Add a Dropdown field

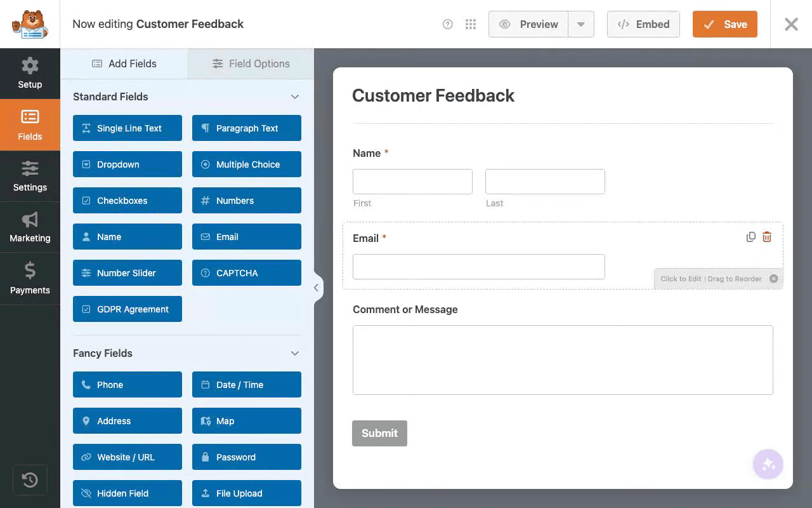[x=128, y=164]
